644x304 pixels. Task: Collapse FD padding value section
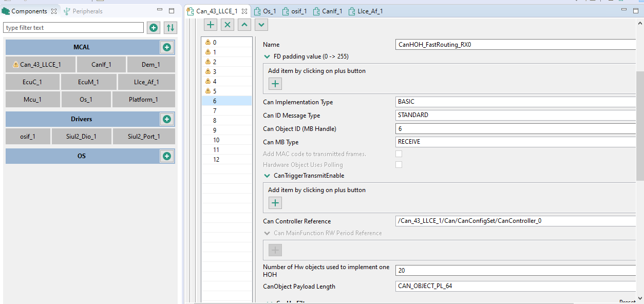[x=267, y=56]
